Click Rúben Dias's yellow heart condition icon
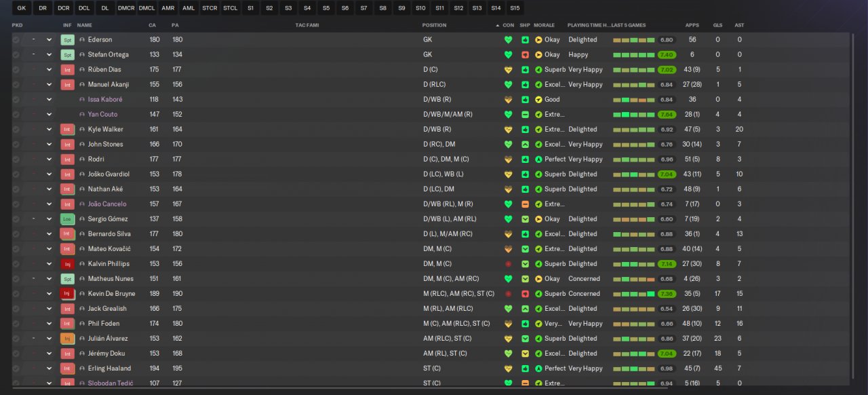Image resolution: width=868 pixels, height=395 pixels. (508, 69)
